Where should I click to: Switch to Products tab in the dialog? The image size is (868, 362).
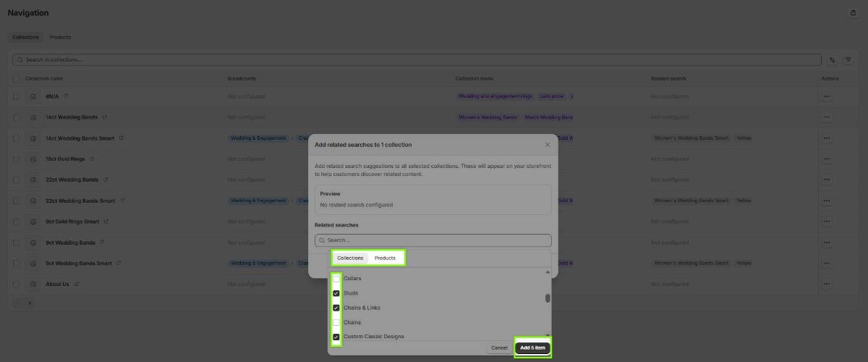385,258
